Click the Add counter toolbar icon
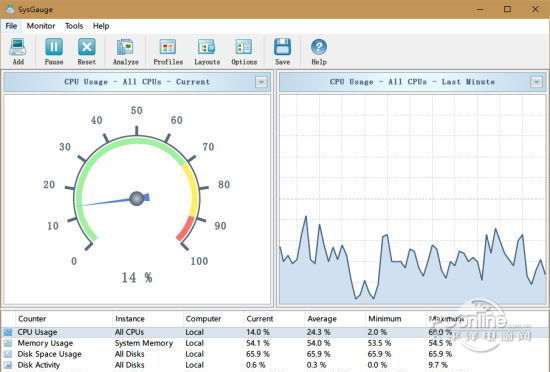This screenshot has height=372, width=550. [x=18, y=52]
